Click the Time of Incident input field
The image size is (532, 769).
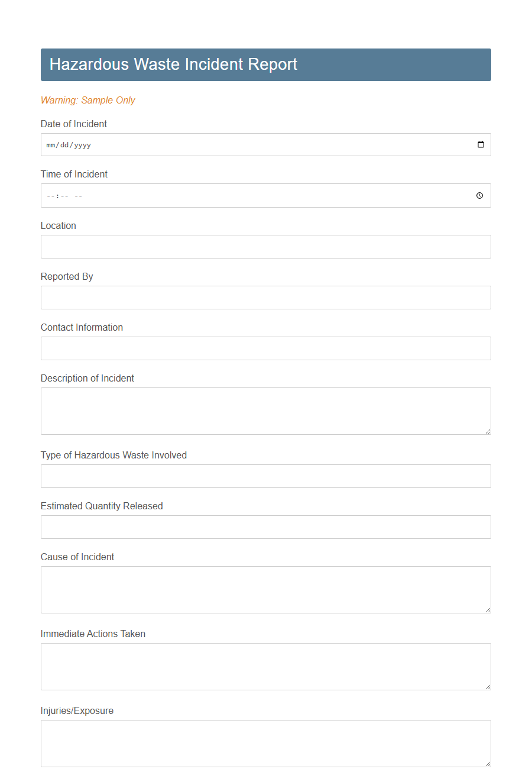pyautogui.click(x=236, y=195)
